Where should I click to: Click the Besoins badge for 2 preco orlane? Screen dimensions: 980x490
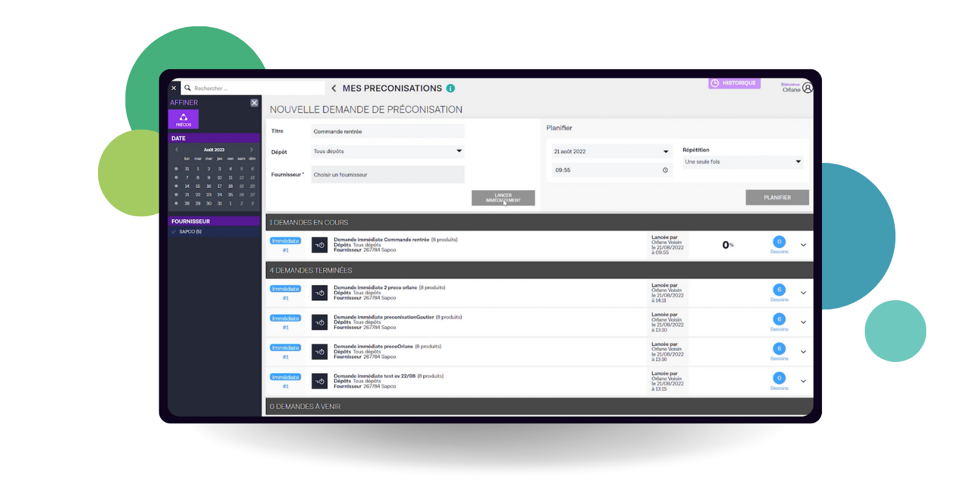pos(779,290)
